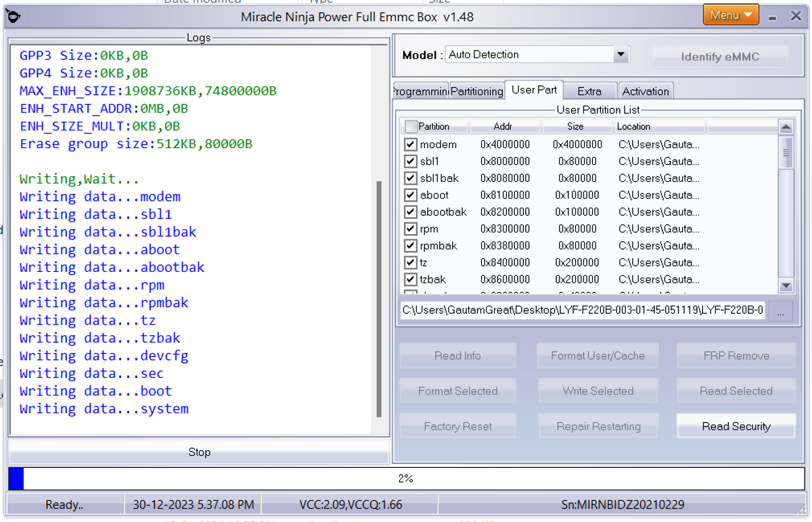The image size is (812, 522).
Task: Open the orange Menu dropdown
Action: point(730,15)
